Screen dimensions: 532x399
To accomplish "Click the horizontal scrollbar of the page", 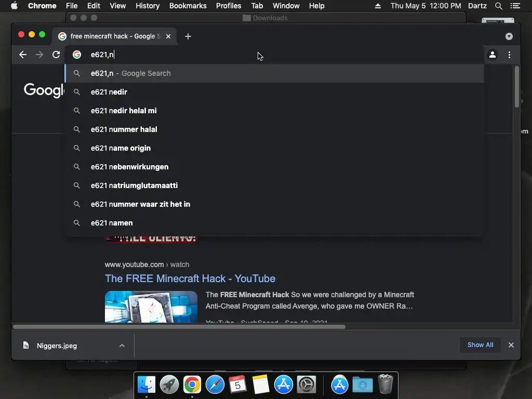I will (x=179, y=327).
